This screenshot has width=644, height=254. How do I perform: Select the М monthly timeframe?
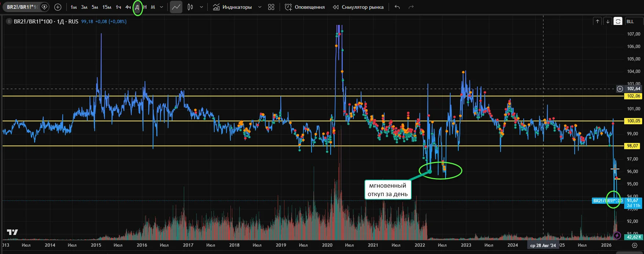click(153, 7)
